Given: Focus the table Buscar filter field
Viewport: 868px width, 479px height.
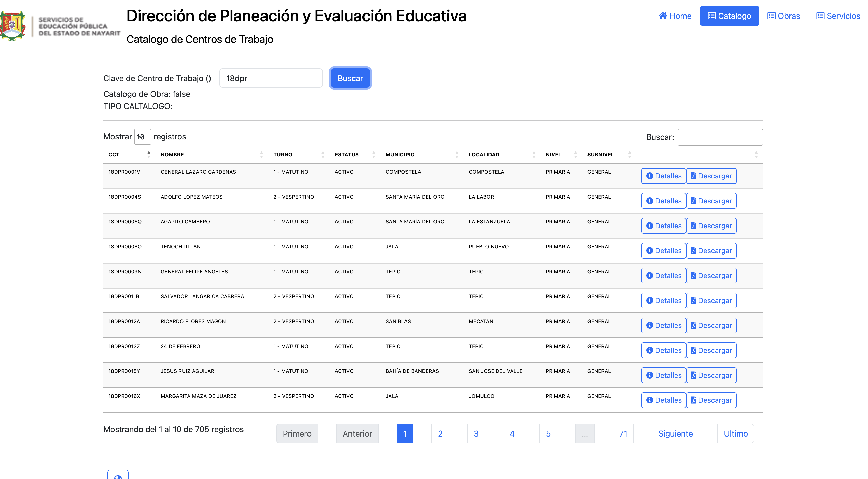Looking at the screenshot, I should pyautogui.click(x=720, y=137).
